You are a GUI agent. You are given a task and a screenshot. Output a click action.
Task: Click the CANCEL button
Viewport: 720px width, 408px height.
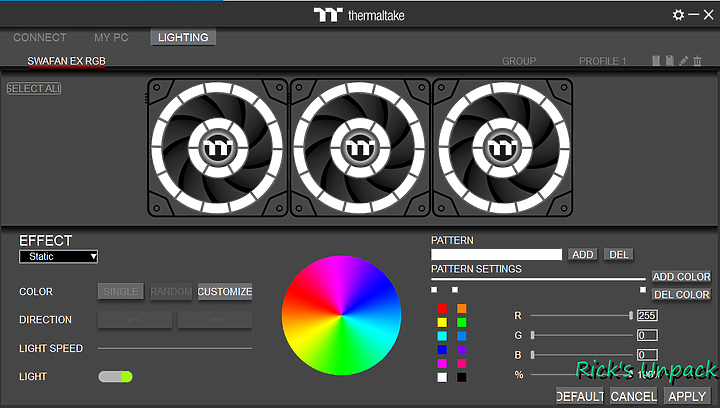pos(634,396)
